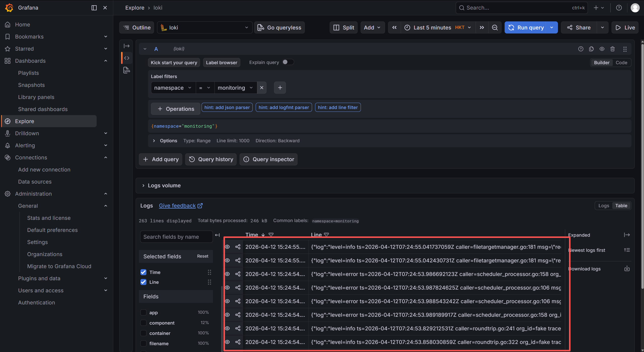The width and height of the screenshot is (644, 352).
Task: Open the Give feedback link
Action: [180, 206]
